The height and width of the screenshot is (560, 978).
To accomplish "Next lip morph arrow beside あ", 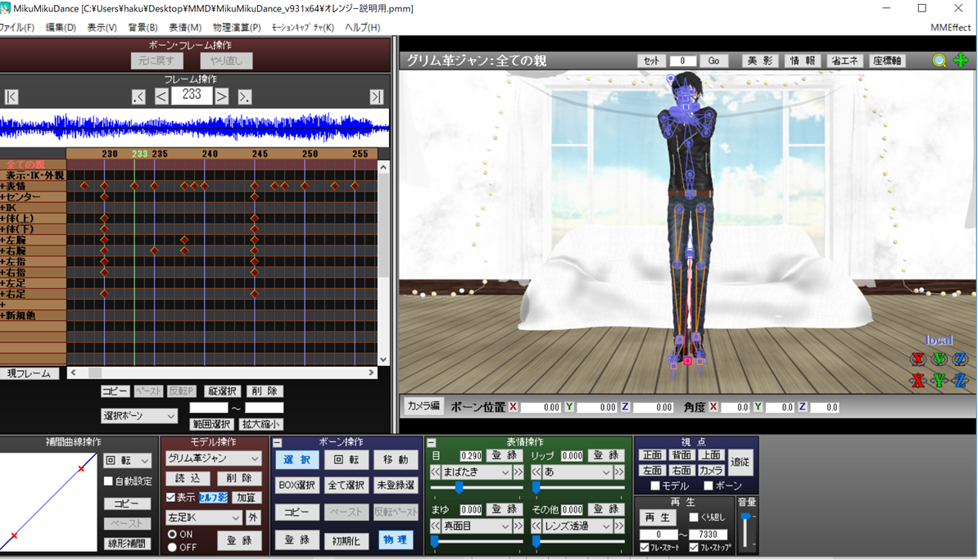I will tap(618, 472).
